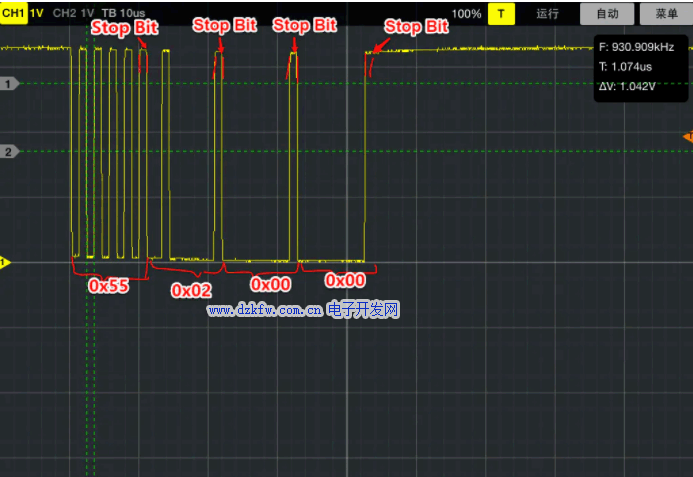Screen dimensions: 693x477
Task: Click the yellow CH1 ground level marker
Action: click(5, 263)
